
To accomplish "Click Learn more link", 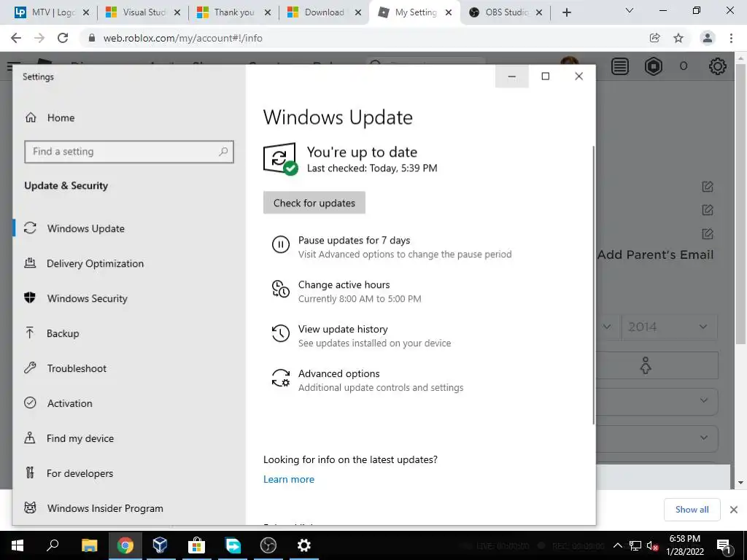I will [x=289, y=480].
